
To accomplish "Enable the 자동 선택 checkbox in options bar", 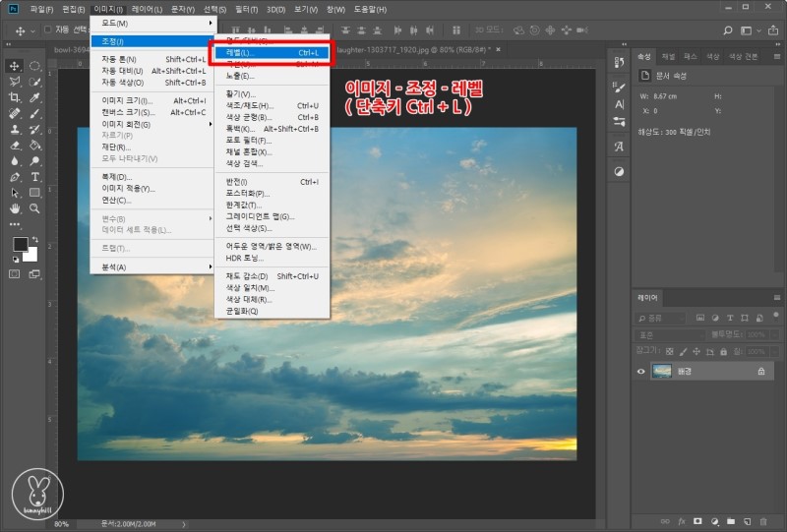I will (46, 30).
